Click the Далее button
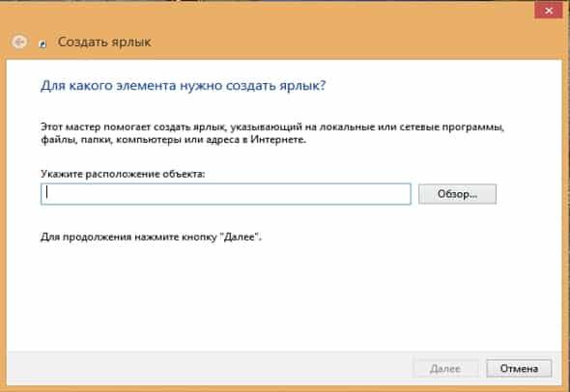Image resolution: width=570 pixels, height=392 pixels. [x=445, y=369]
